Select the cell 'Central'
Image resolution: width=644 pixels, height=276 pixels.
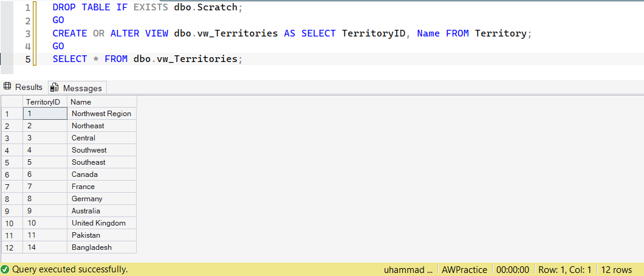tap(101, 138)
